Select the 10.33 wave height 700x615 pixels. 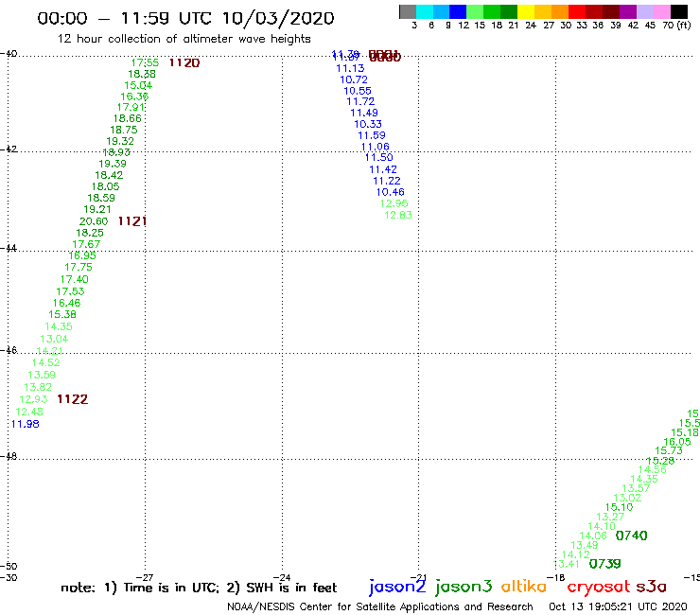[x=368, y=124]
